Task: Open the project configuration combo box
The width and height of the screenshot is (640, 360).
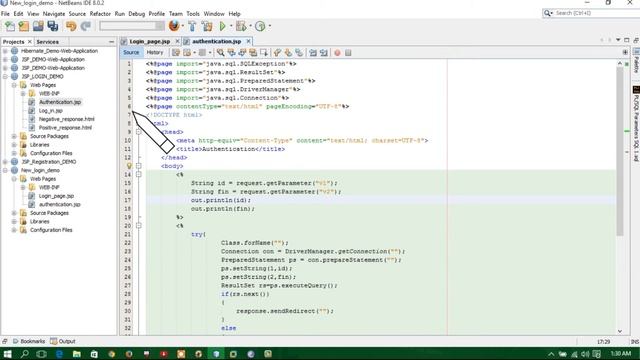Action: [x=131, y=26]
